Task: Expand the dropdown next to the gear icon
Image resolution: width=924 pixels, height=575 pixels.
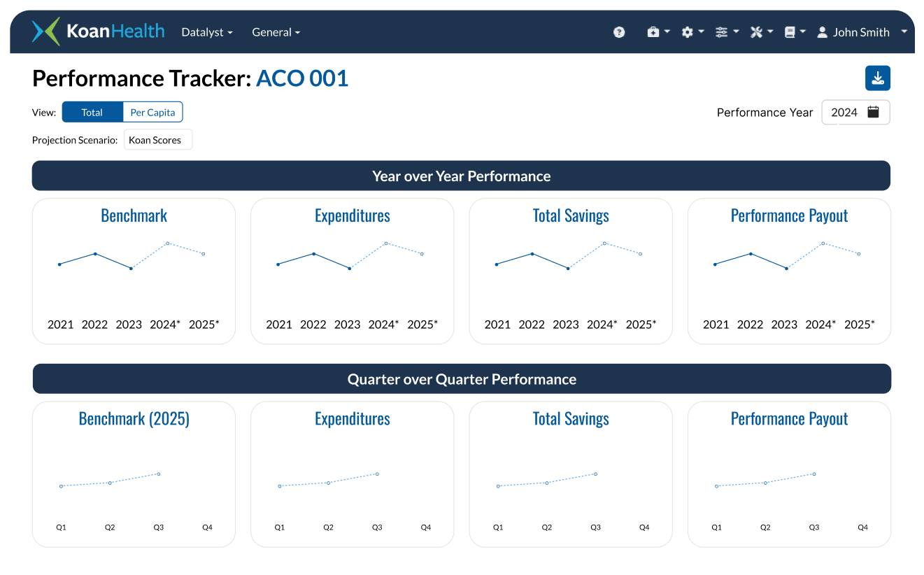Action: tap(702, 32)
